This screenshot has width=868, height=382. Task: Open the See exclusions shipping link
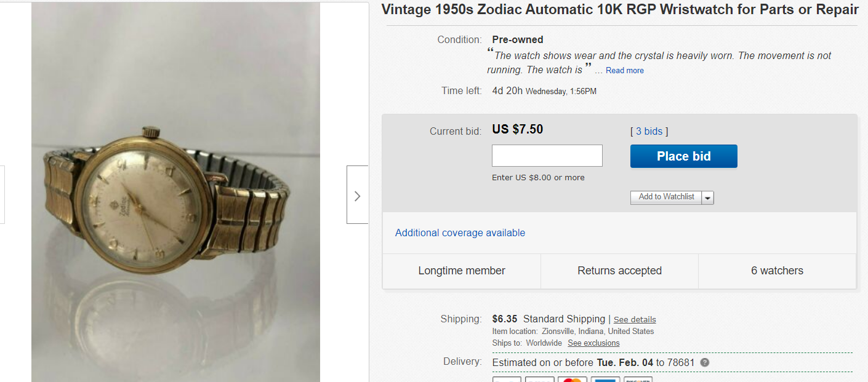pyautogui.click(x=593, y=343)
